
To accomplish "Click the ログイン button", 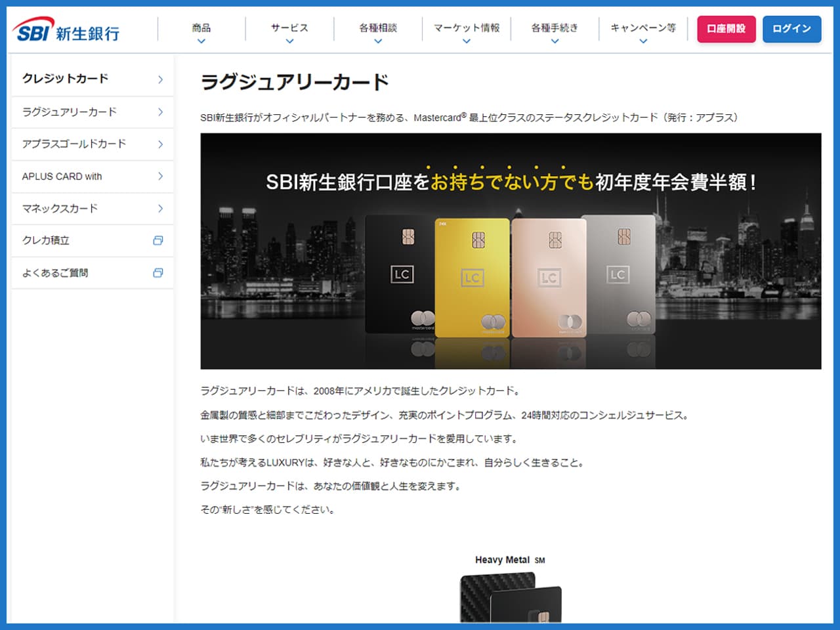I will 792,29.
